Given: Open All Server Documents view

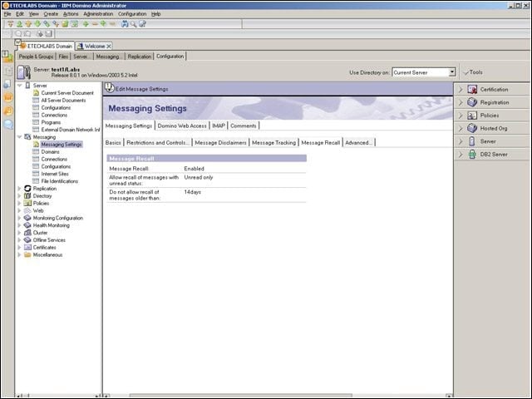Looking at the screenshot, I should click(63, 100).
